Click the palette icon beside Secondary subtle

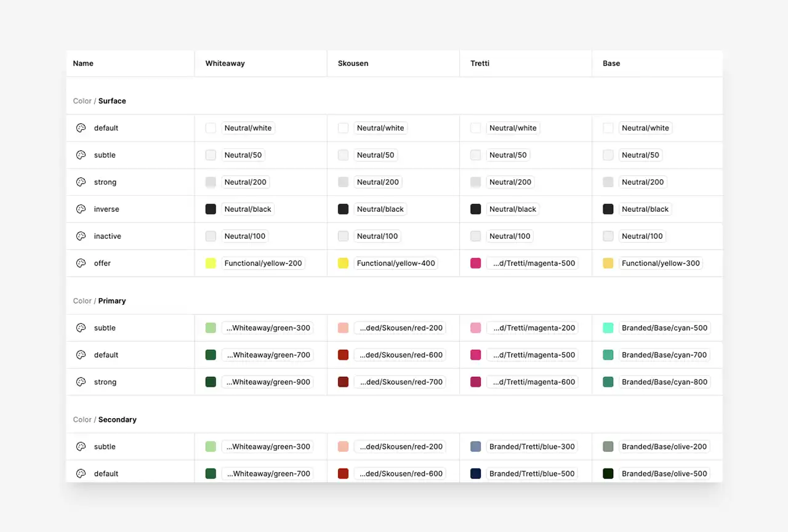[81, 447]
